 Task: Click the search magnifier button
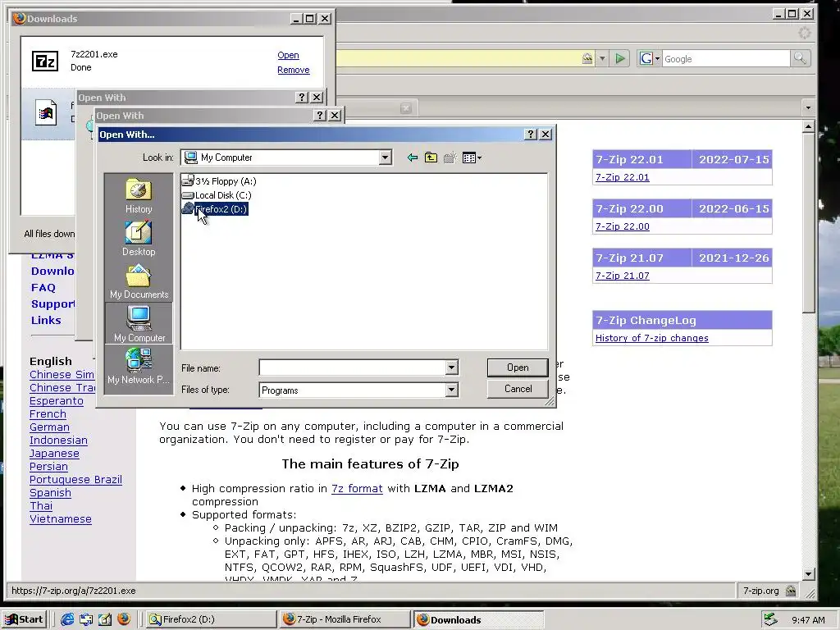[x=800, y=58]
